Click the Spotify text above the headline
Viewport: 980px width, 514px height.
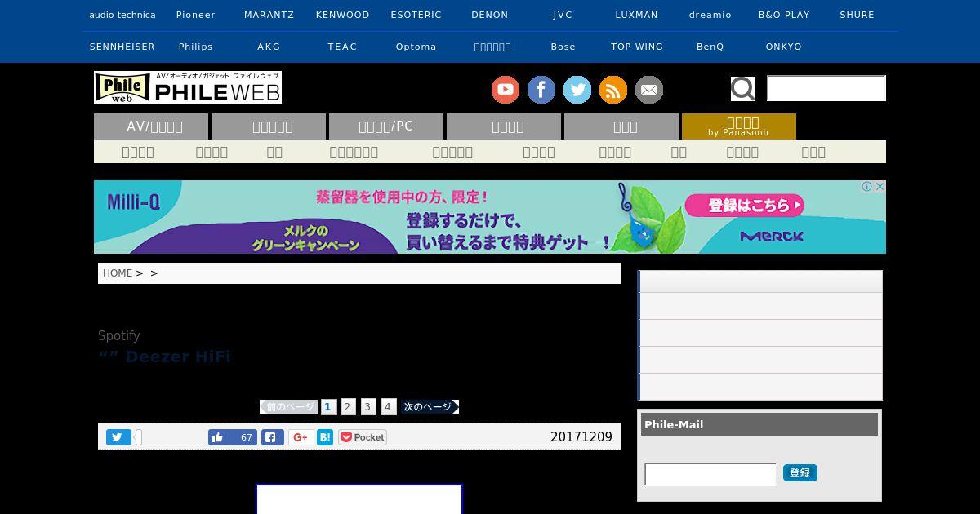[x=119, y=336]
